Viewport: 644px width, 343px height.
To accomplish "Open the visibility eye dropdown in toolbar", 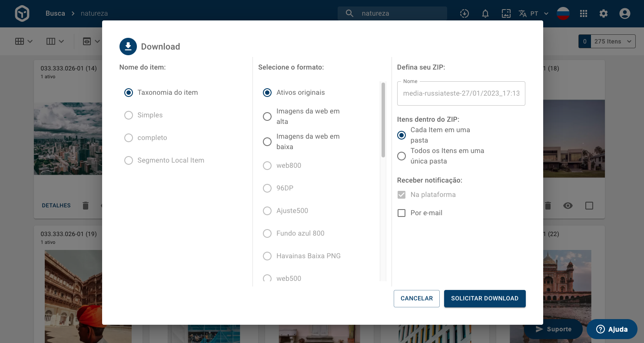I will [x=91, y=41].
